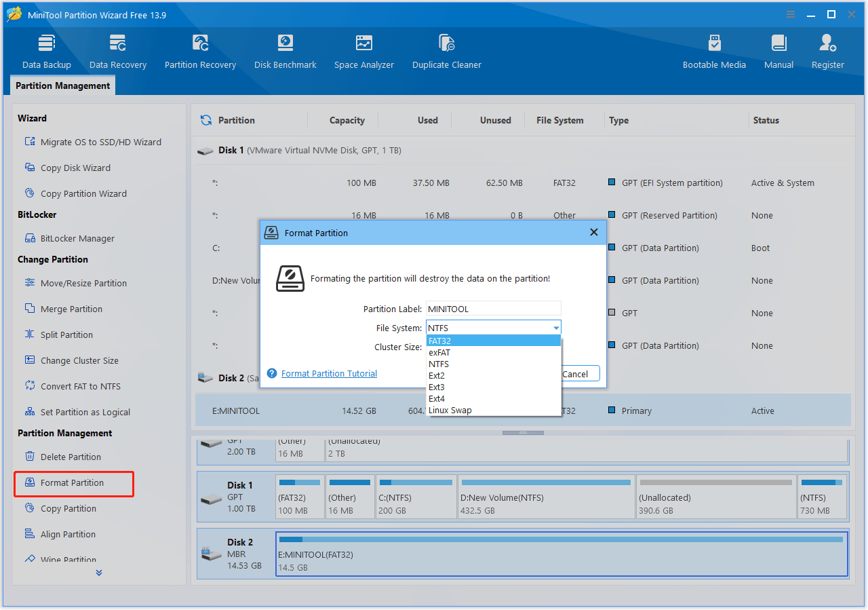Select Disk 2 E:MINITOOL partition bar
Viewport: 868px width, 610px height.
[561, 554]
